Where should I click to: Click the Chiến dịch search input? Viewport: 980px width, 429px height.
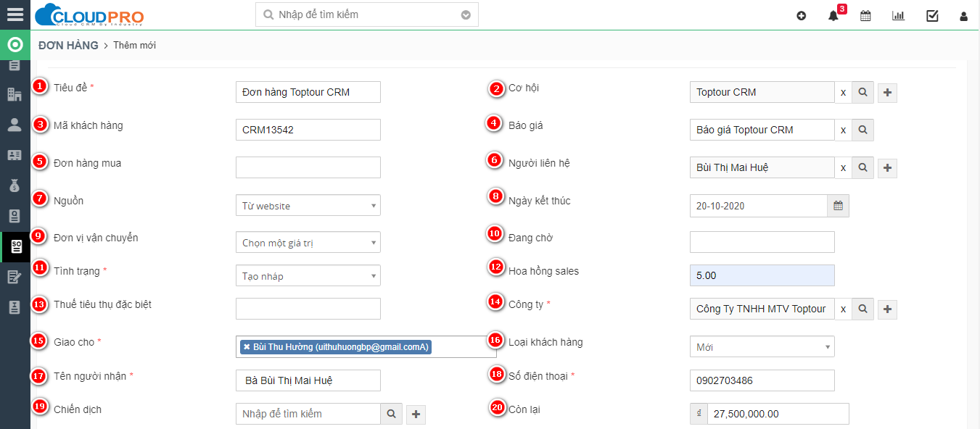[x=308, y=414]
